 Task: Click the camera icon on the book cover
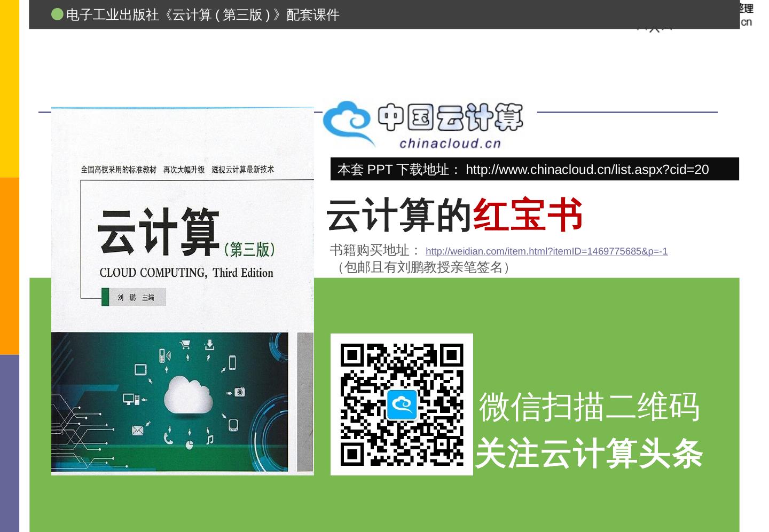(x=239, y=392)
